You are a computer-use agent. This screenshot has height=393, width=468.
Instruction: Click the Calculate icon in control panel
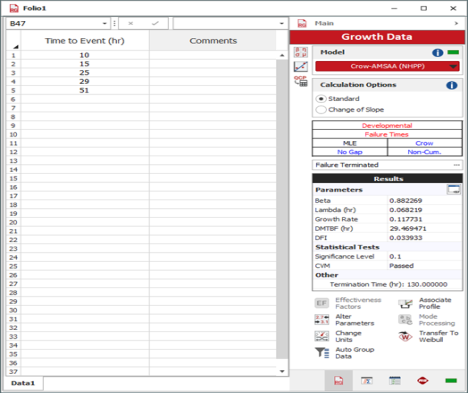tap(301, 52)
